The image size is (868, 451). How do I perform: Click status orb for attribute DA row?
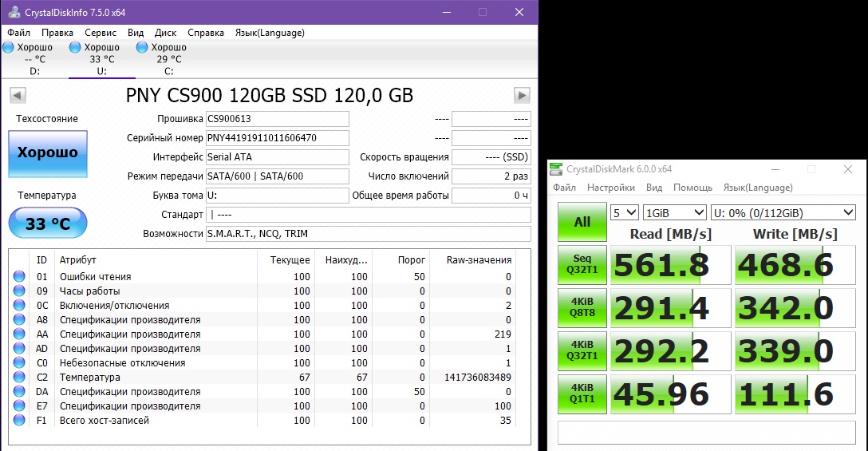(x=19, y=391)
